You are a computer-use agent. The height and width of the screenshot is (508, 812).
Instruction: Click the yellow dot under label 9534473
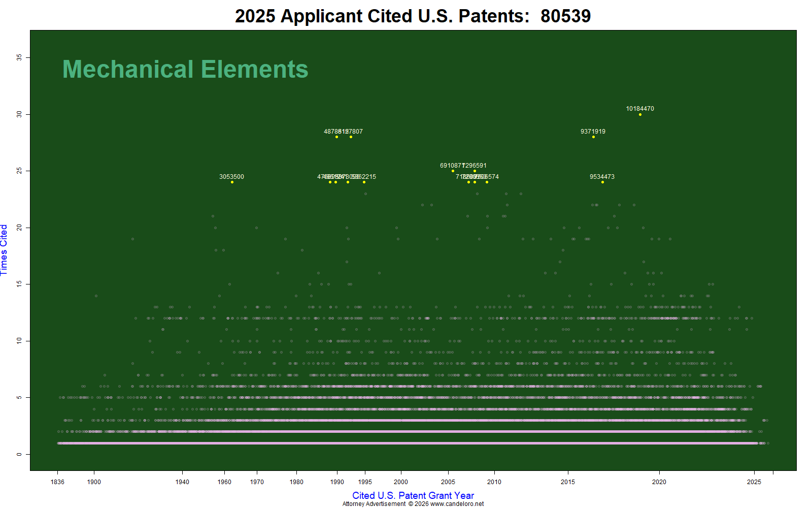pyautogui.click(x=602, y=182)
